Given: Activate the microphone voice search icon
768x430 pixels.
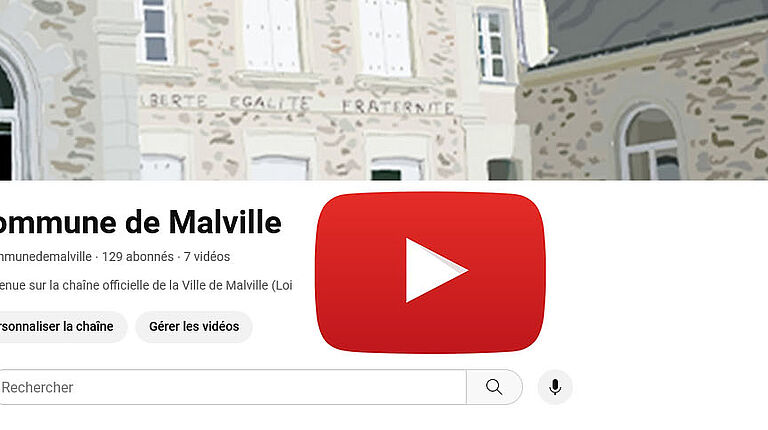Looking at the screenshot, I should pyautogui.click(x=555, y=387).
